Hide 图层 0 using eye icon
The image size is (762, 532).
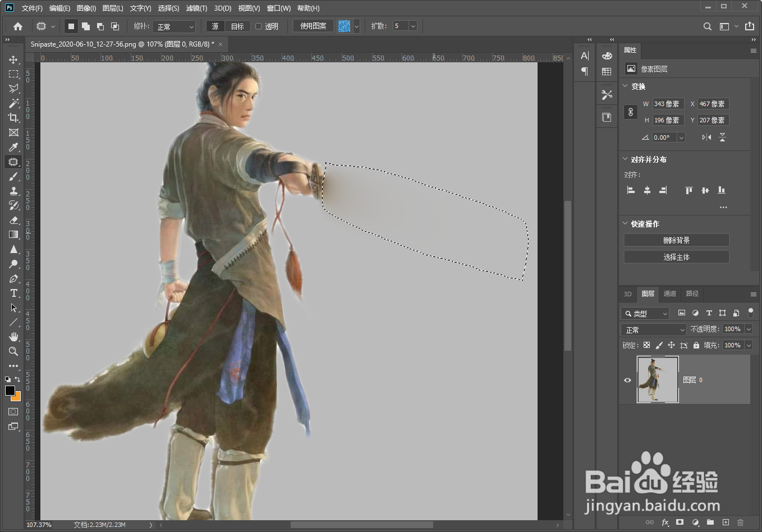click(x=627, y=380)
